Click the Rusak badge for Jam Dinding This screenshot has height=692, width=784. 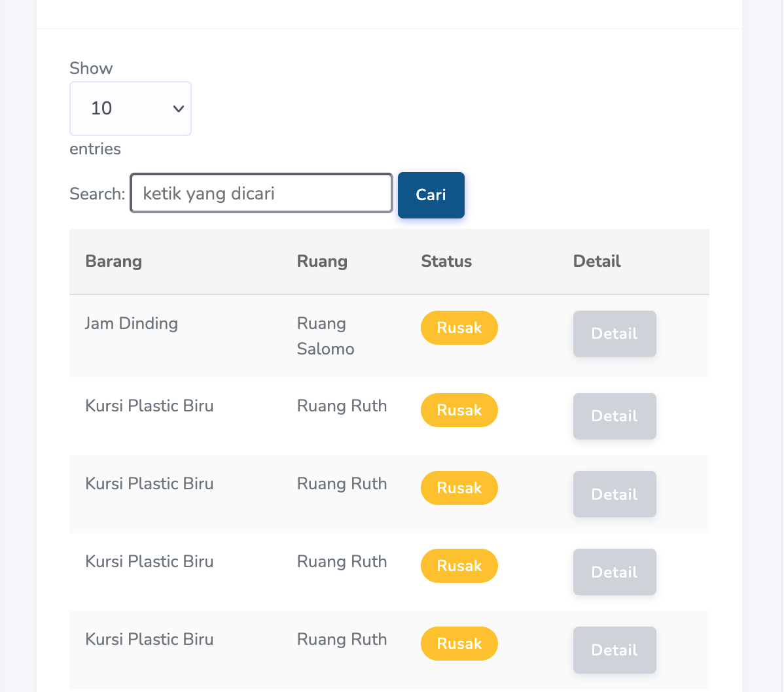click(459, 328)
